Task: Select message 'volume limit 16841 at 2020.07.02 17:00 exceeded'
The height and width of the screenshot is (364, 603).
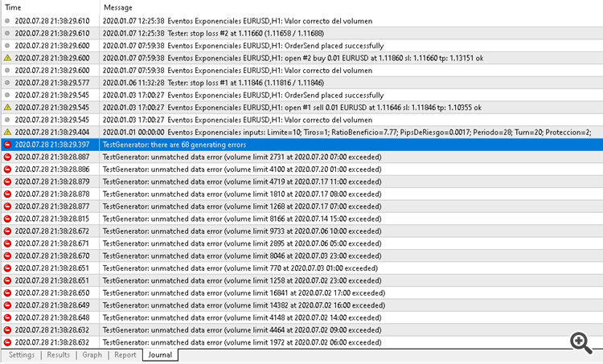Action: (x=244, y=293)
